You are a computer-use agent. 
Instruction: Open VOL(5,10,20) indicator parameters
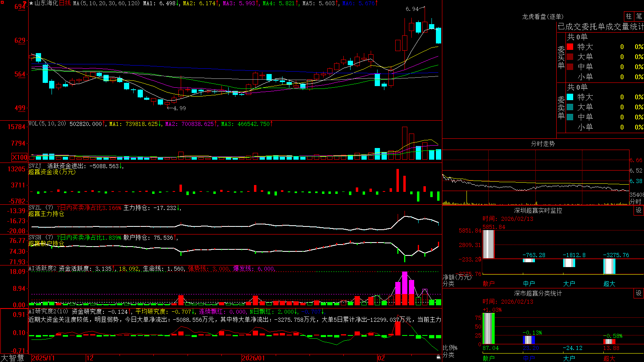pos(47,124)
